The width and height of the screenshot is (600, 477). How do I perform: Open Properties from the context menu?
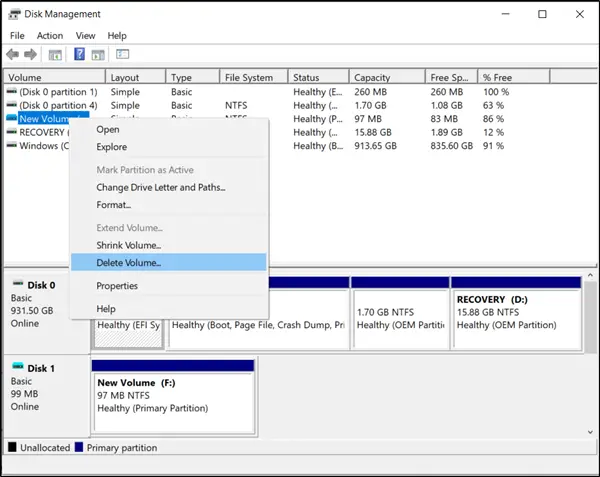pos(117,286)
